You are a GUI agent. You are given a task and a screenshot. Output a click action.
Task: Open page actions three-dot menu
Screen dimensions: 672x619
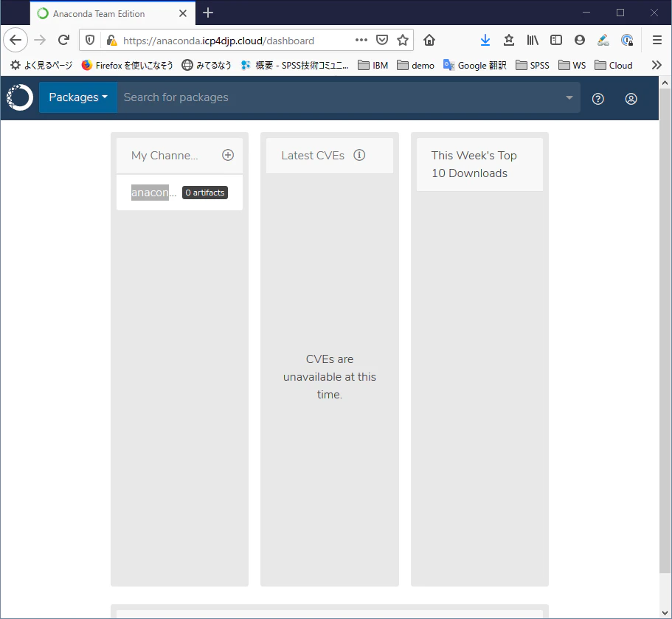361,40
